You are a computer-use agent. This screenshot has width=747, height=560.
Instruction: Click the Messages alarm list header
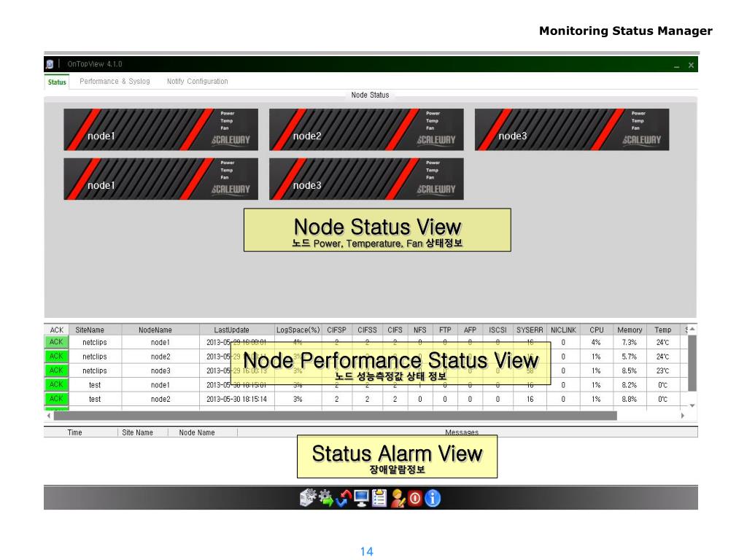462,432
